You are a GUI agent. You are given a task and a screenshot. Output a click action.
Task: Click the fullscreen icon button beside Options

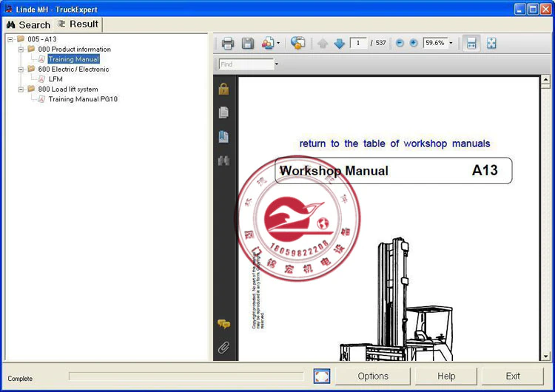pyautogui.click(x=321, y=376)
